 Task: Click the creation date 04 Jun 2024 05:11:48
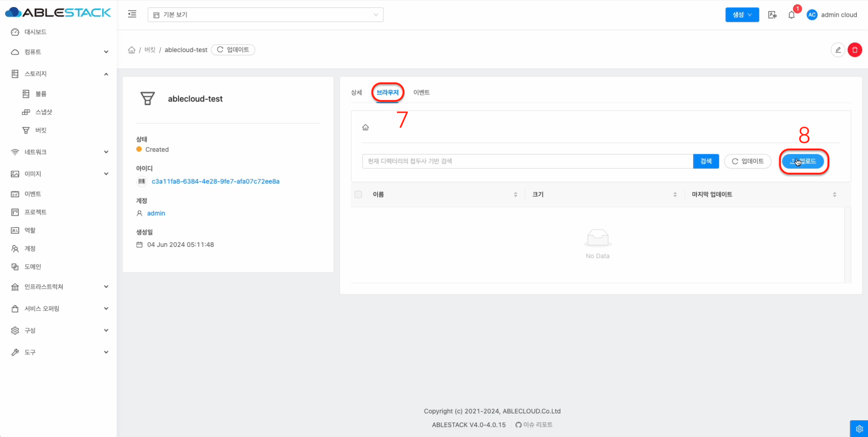181,245
